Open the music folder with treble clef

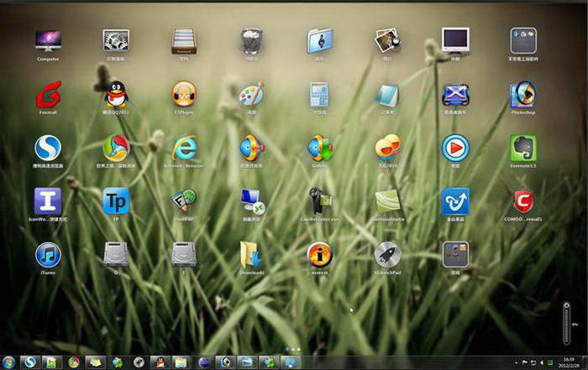click(319, 41)
